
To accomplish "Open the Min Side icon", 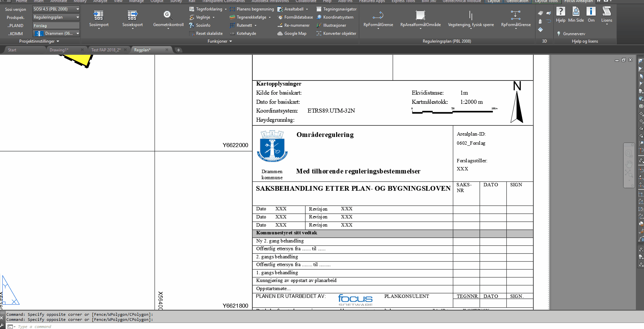I will [x=576, y=12].
